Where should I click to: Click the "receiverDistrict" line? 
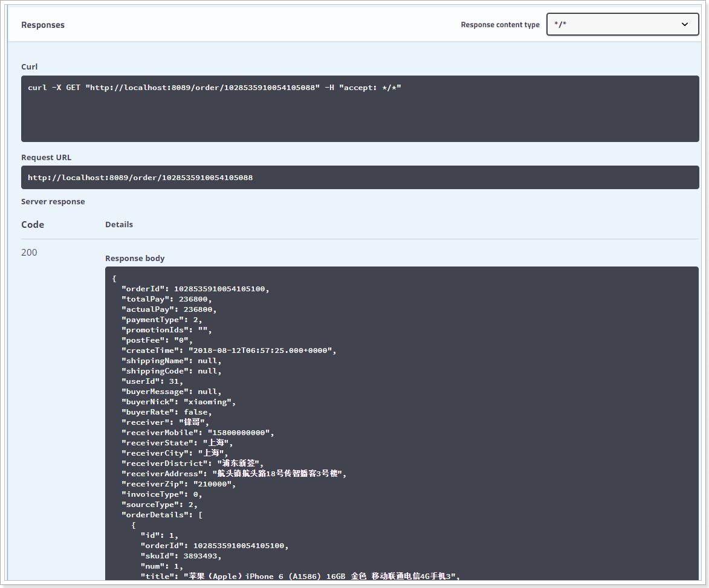point(193,464)
